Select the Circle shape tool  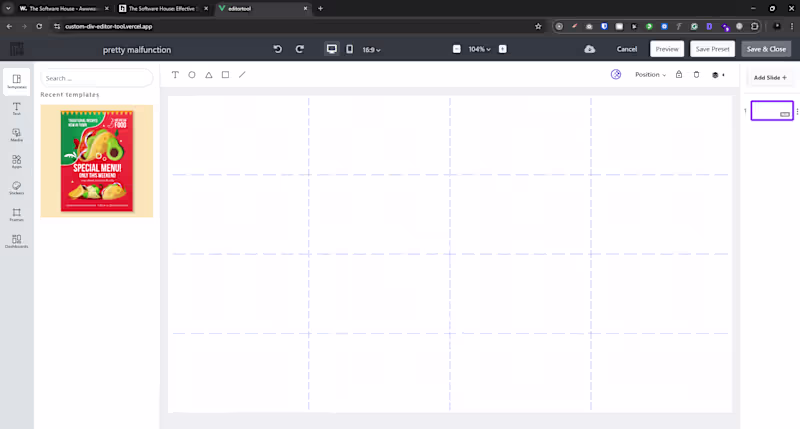click(192, 74)
